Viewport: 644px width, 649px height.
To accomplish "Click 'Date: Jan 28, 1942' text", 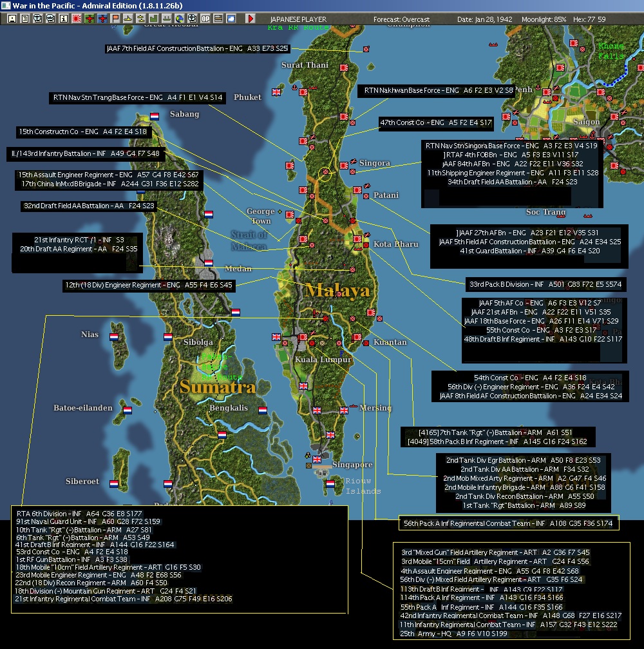I will click(x=484, y=19).
